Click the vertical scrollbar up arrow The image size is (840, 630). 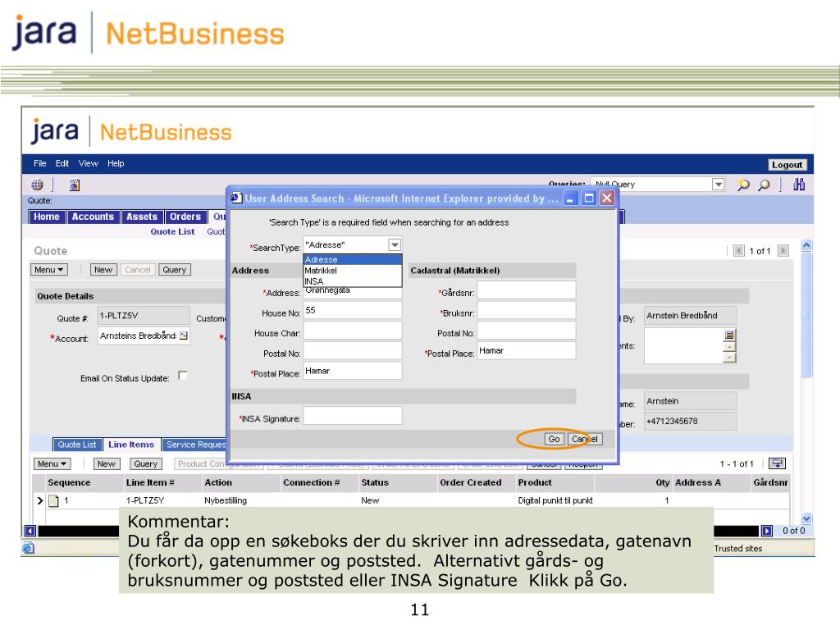[x=806, y=245]
